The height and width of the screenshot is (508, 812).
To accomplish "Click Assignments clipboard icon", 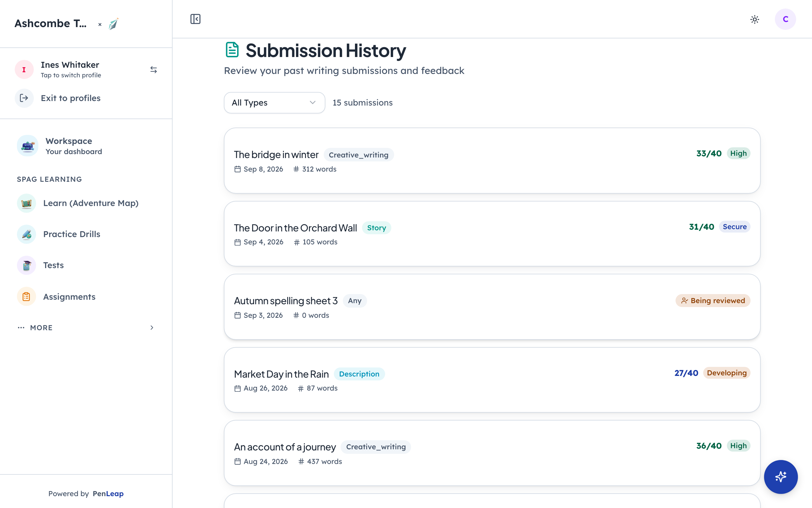I will [27, 297].
